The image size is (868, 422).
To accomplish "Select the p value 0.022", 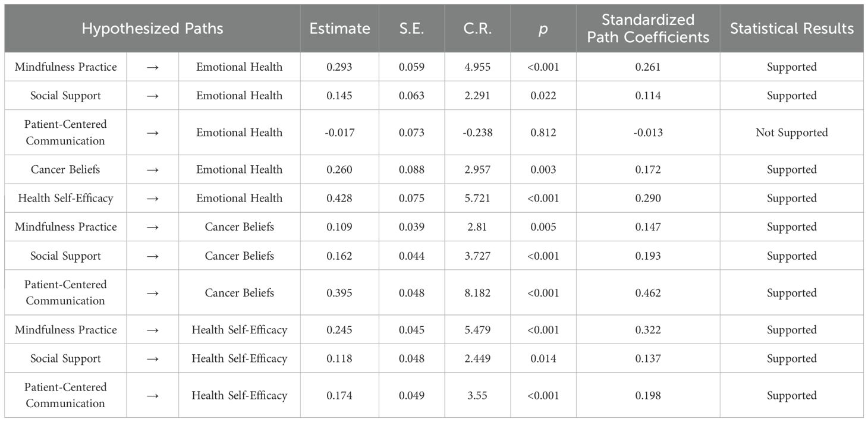I will point(543,95).
